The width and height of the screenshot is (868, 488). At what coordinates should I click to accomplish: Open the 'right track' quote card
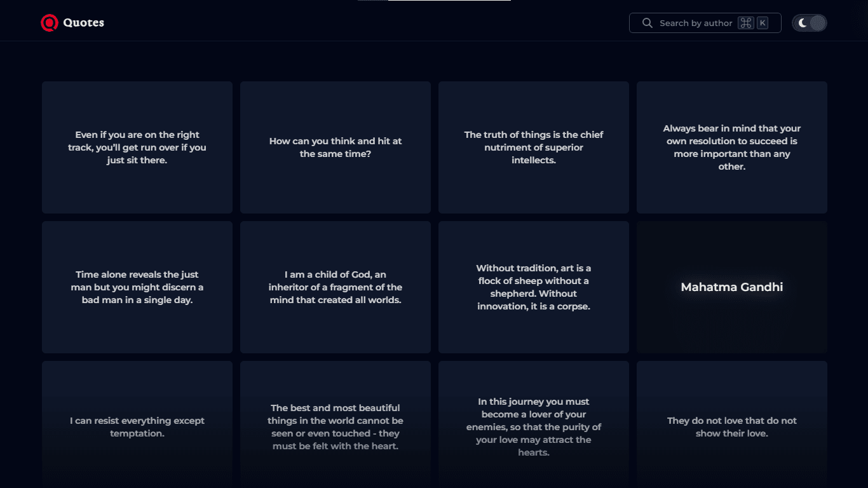pos(137,147)
